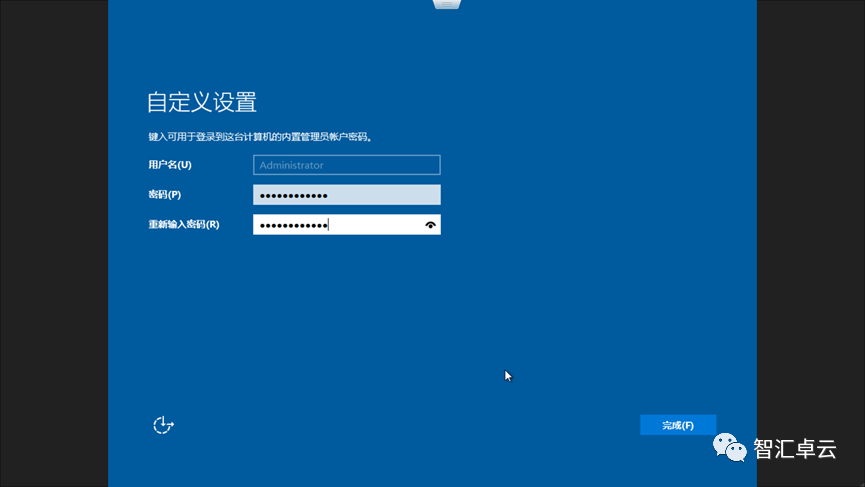Click the 自定义设置 heading text
The width and height of the screenshot is (865, 487).
[x=202, y=103]
